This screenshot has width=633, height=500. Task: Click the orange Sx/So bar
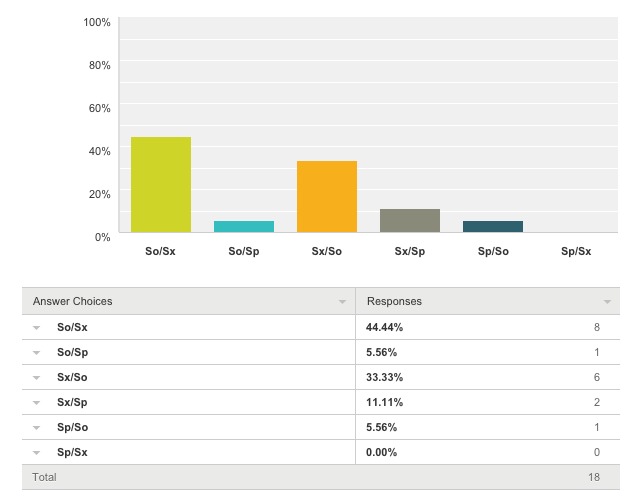click(326, 197)
